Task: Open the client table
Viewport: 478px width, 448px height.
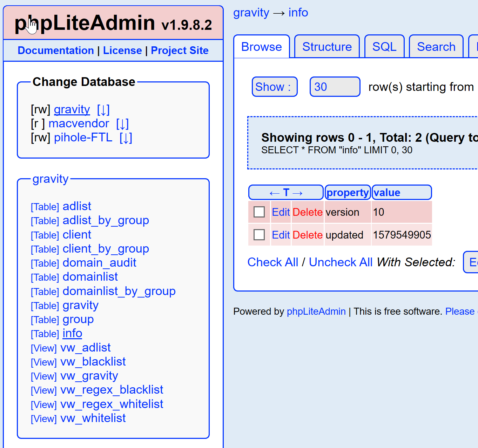Action: (x=77, y=235)
